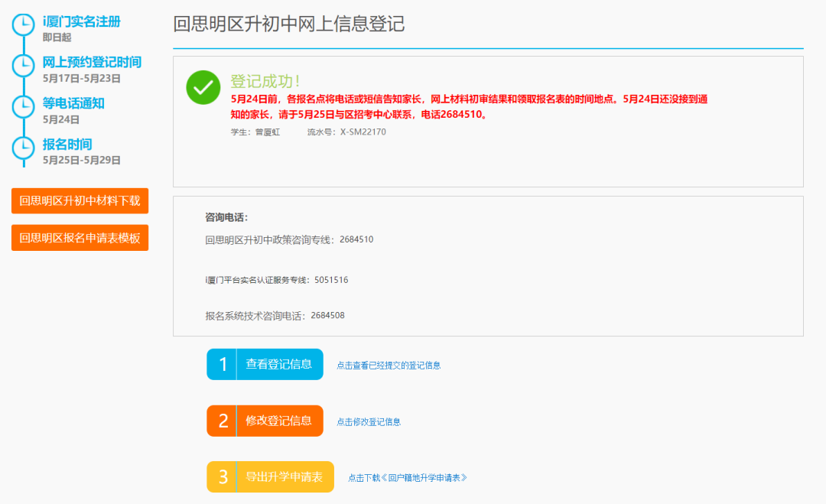This screenshot has height=504, width=826.
Task: Click the yellow number 3 badge
Action: [223, 477]
